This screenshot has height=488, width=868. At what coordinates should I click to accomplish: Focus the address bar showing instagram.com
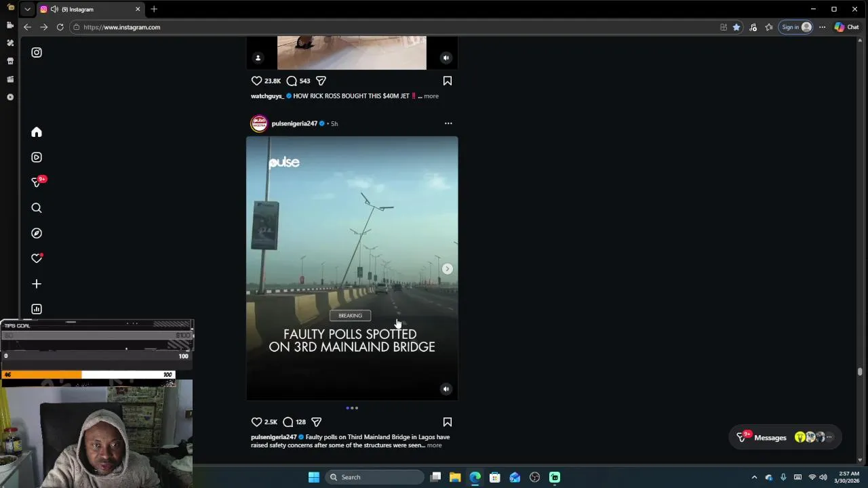[393, 27]
